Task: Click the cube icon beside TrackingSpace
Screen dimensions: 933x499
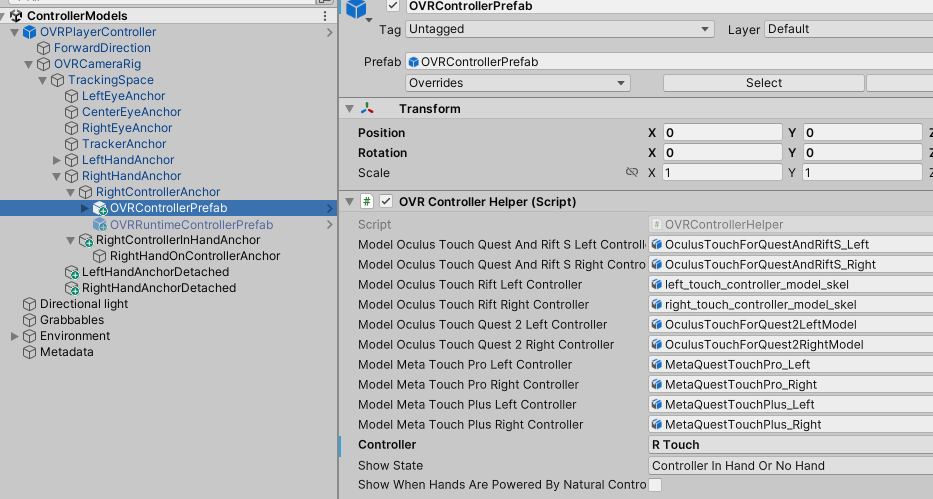Action: [57, 80]
